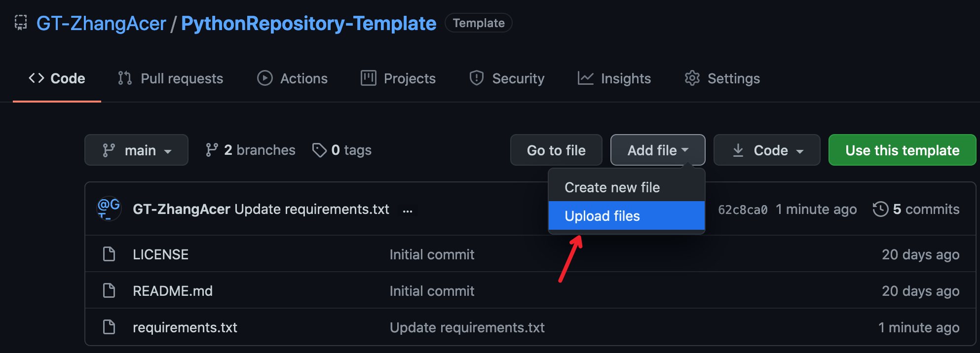Open the Security tab
The width and height of the screenshot is (980, 353).
(x=507, y=78)
